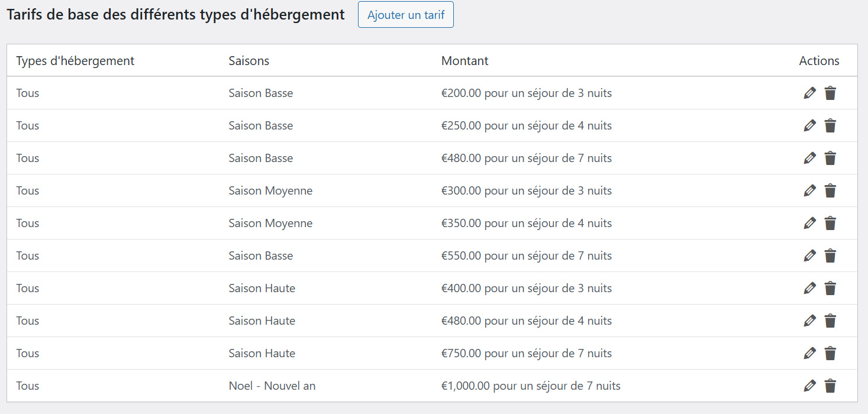Trash the €480.00 Saison Basse 7-night rate
This screenshot has width=868, height=414.
coord(830,158)
